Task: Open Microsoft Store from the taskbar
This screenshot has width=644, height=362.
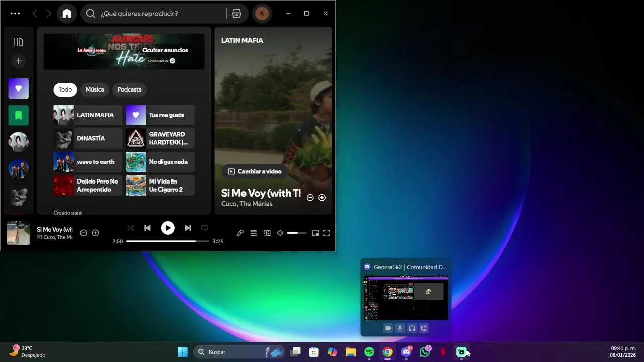Action: click(x=314, y=352)
